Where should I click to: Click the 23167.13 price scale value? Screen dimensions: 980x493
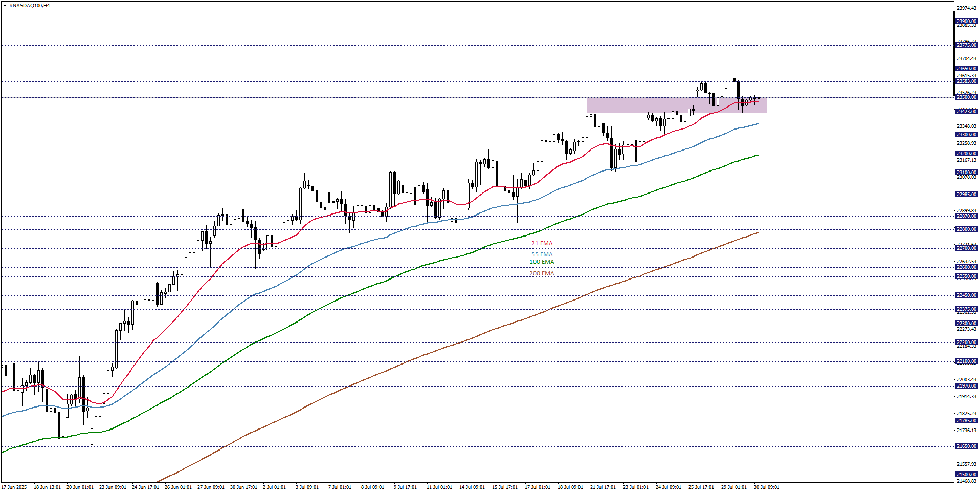coord(967,160)
